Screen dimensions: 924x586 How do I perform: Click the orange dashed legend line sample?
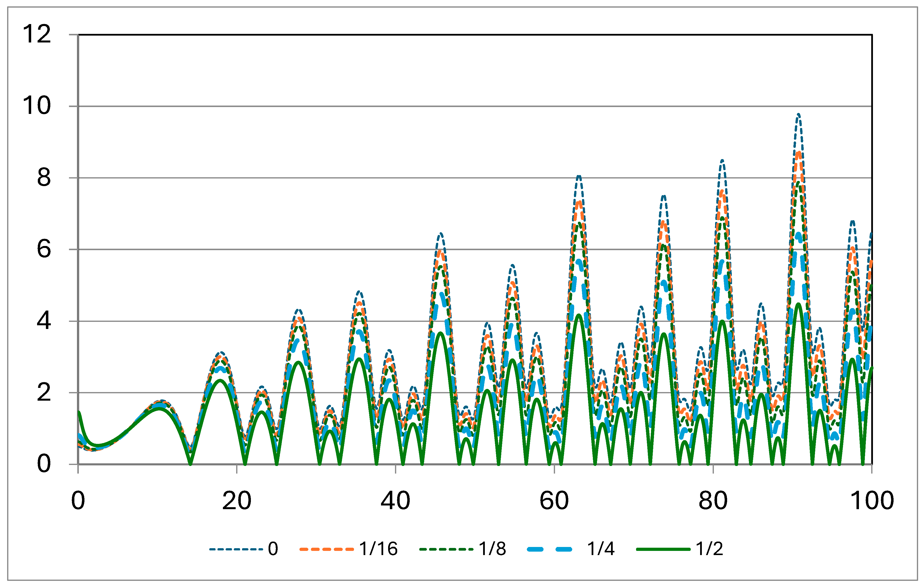(x=326, y=549)
